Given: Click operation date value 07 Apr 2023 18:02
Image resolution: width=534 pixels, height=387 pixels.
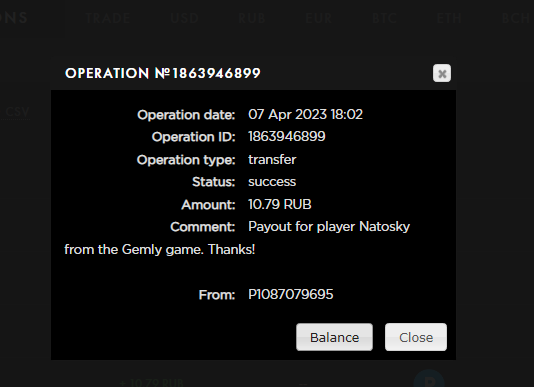Looking at the screenshot, I should click(x=305, y=114).
